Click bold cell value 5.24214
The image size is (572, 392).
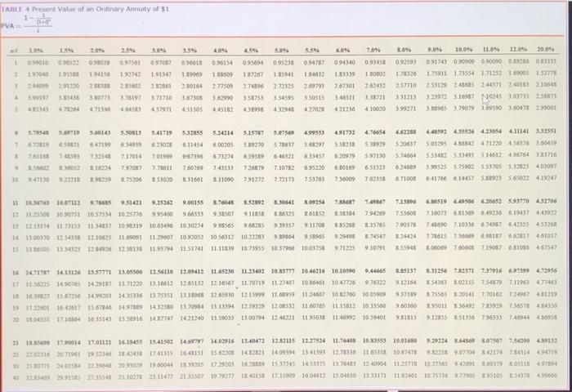click(x=223, y=133)
